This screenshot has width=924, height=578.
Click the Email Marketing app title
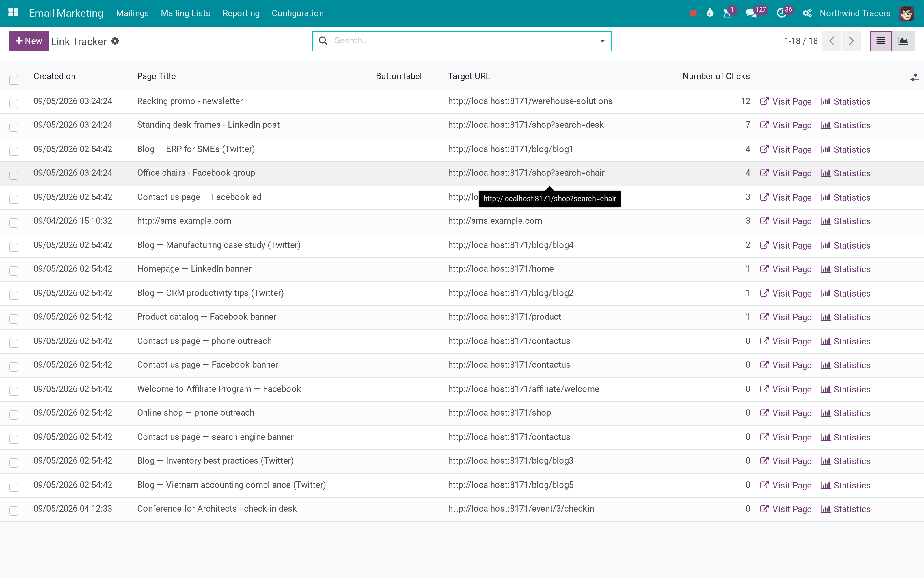point(66,13)
